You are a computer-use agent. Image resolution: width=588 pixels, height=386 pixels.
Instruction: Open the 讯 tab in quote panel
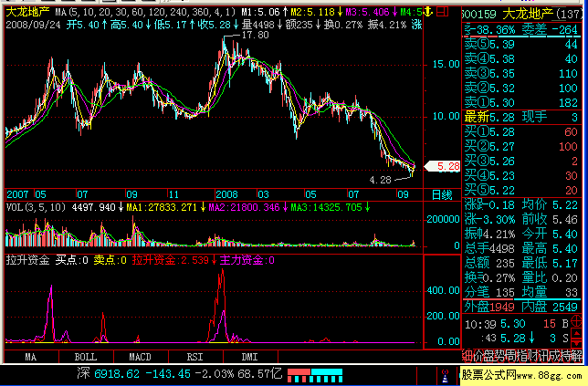pos(543,356)
